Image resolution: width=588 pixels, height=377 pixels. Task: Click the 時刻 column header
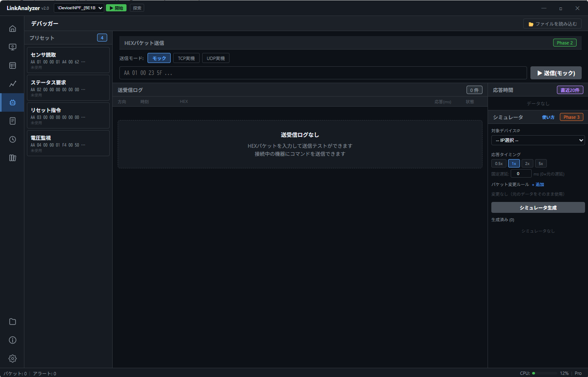click(x=145, y=102)
